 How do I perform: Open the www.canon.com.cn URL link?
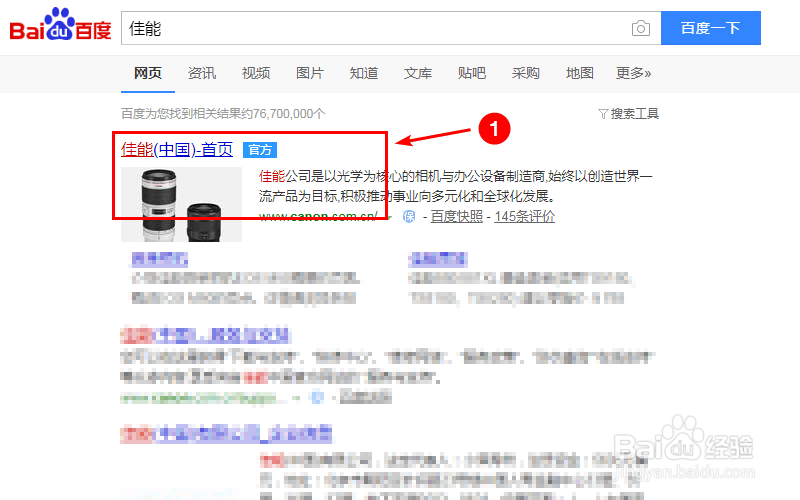click(x=318, y=216)
